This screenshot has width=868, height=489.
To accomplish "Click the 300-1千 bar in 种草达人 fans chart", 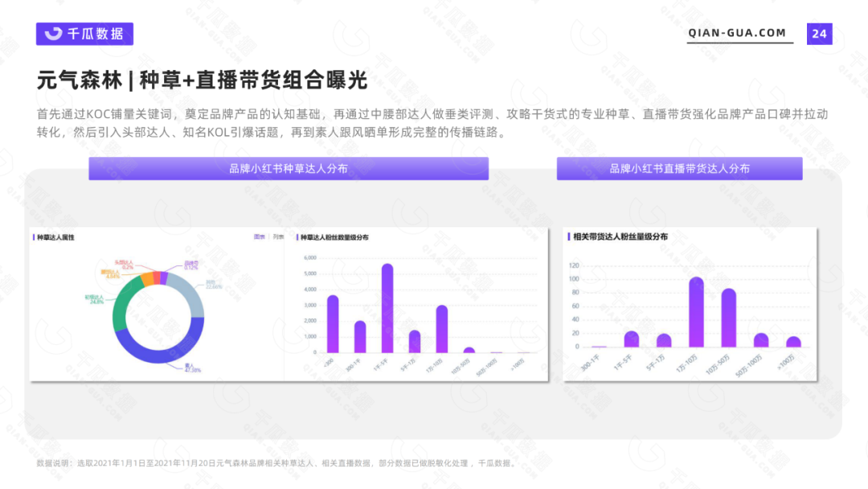I will click(x=360, y=337).
